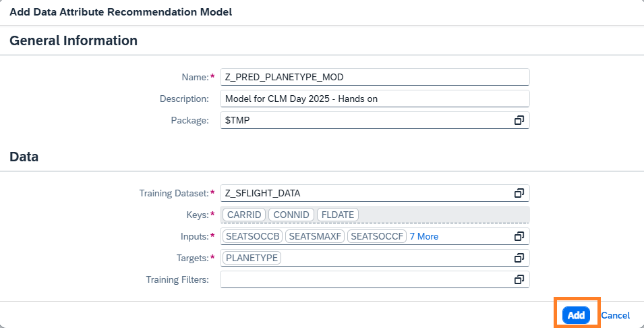This screenshot has width=644, height=328.
Task: Select the CONNID key token
Action: [291, 215]
